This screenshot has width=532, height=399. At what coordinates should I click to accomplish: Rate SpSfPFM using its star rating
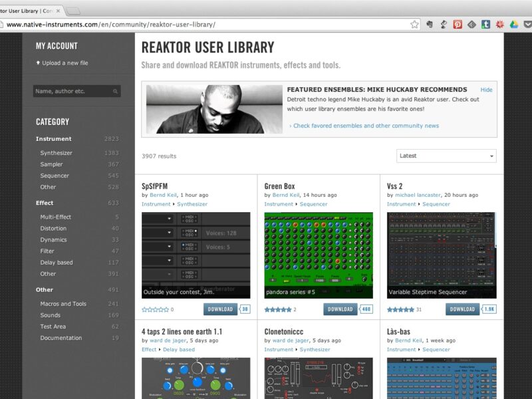point(155,309)
